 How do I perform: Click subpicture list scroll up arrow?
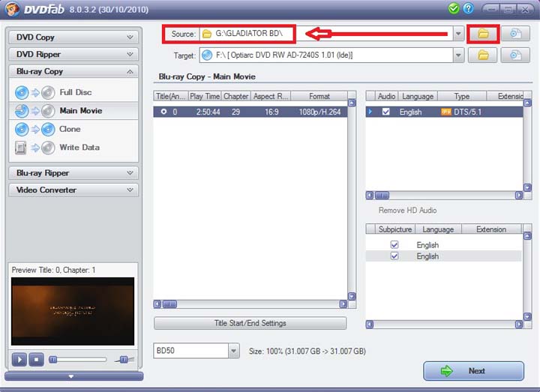coord(527,236)
